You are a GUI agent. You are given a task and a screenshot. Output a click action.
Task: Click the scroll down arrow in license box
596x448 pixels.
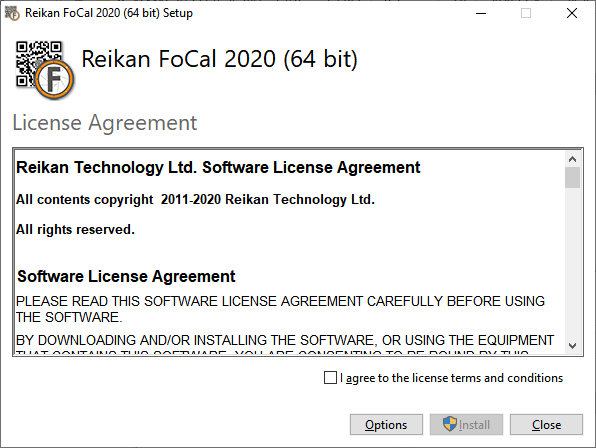(x=572, y=345)
